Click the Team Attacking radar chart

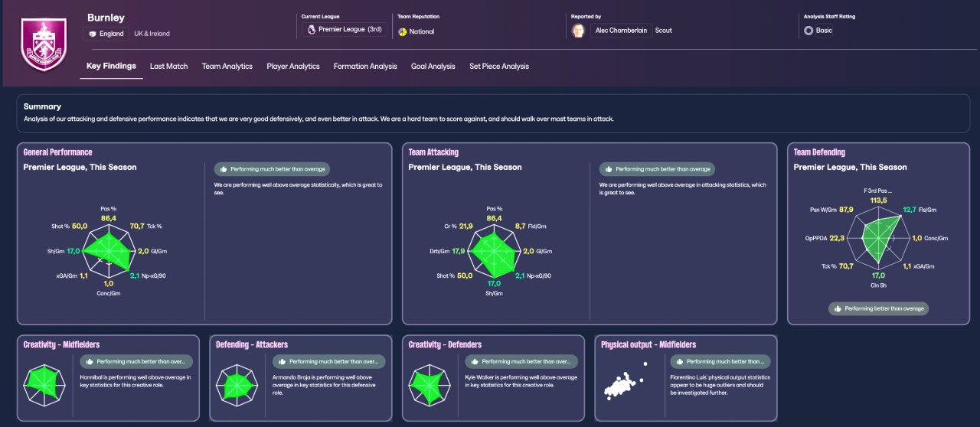(494, 249)
